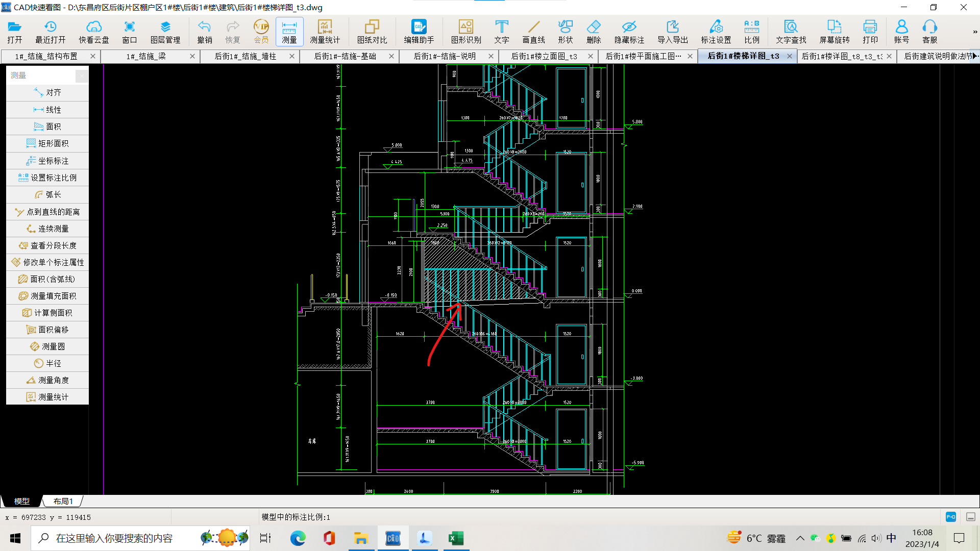Open 客服 customer service
The width and height of the screenshot is (980, 551).
930,32
